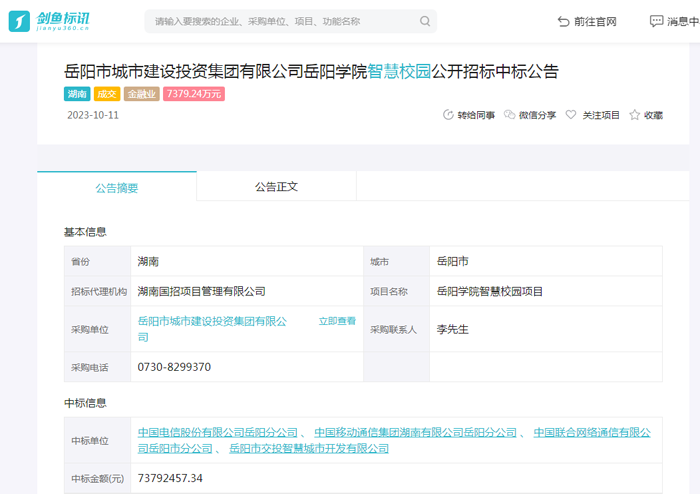700x494 pixels.
Task: Open 前往官网 link
Action: point(595,21)
